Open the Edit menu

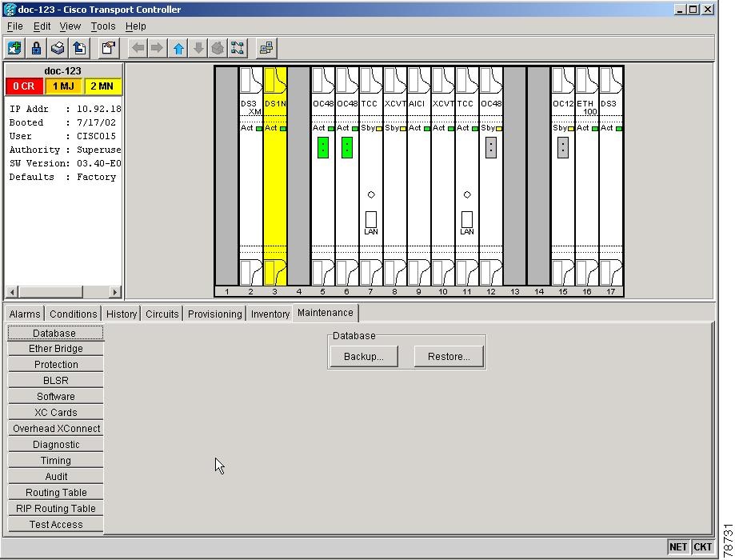click(x=42, y=26)
